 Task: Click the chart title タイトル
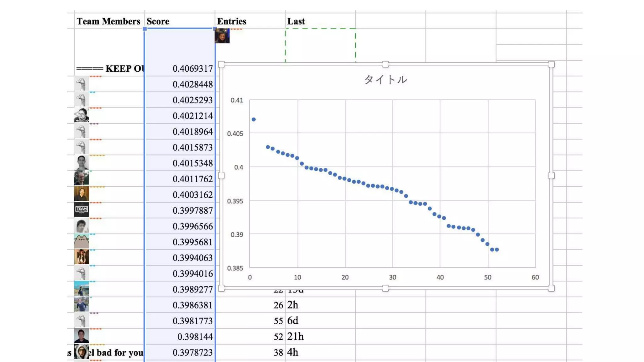386,80
